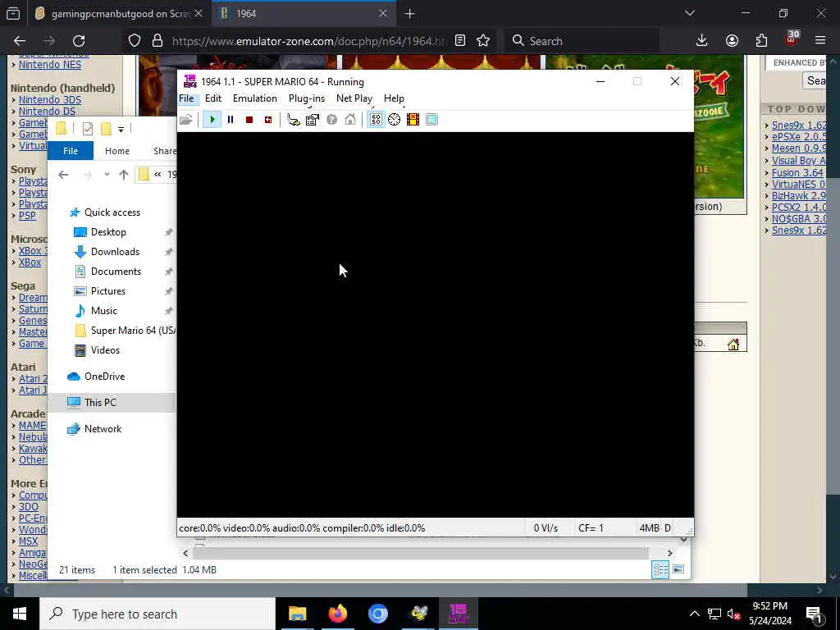Open the Emulation menu

point(255,98)
